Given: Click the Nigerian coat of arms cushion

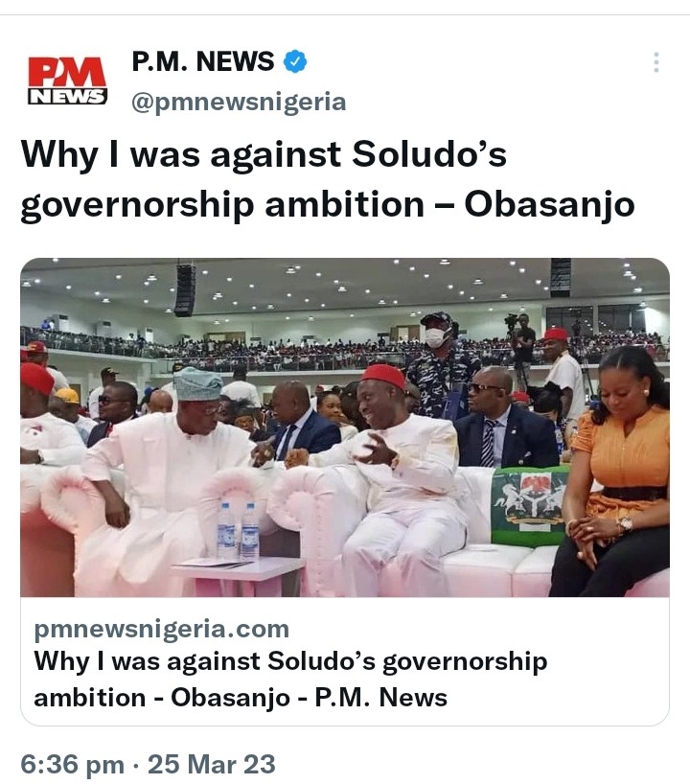Looking at the screenshot, I should coord(530,506).
